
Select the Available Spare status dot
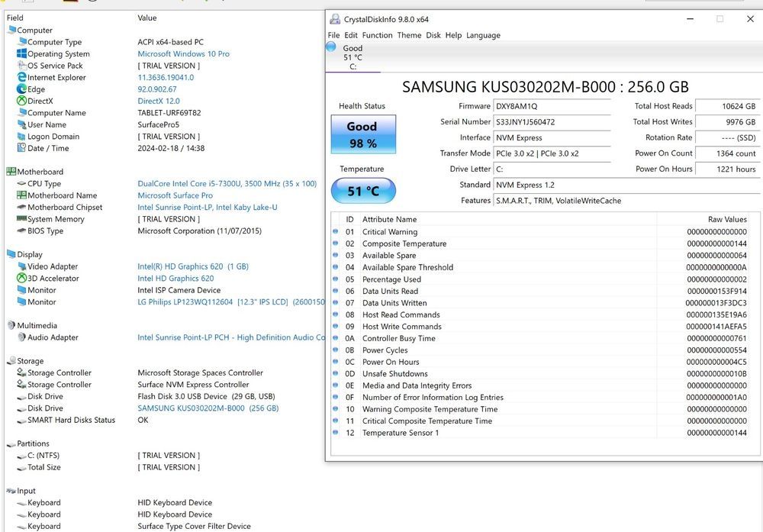(335, 255)
